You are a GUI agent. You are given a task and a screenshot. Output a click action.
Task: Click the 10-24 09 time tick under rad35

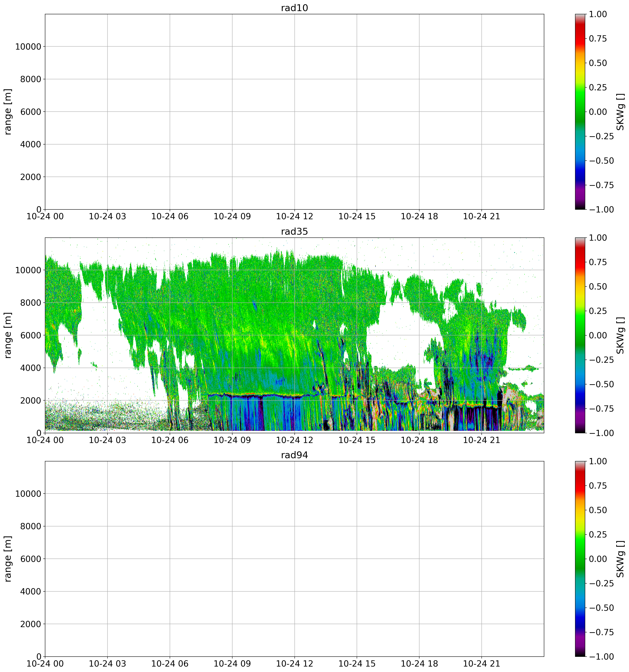coord(232,440)
